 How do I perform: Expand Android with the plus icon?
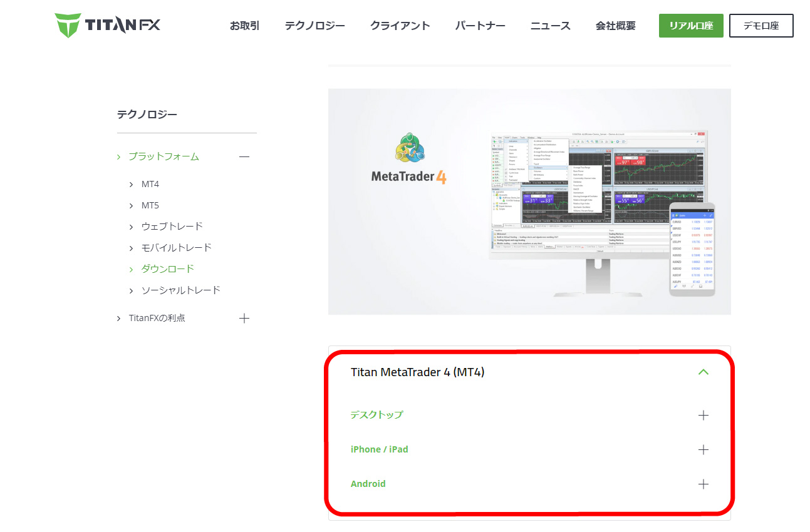point(704,484)
